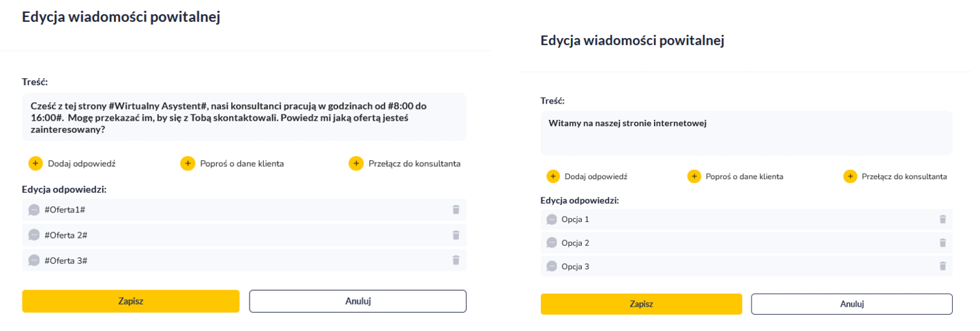Screen dimensions: 980x331
Task: Click the chat bubble icon beside Opcja 3
Action: 552,266
